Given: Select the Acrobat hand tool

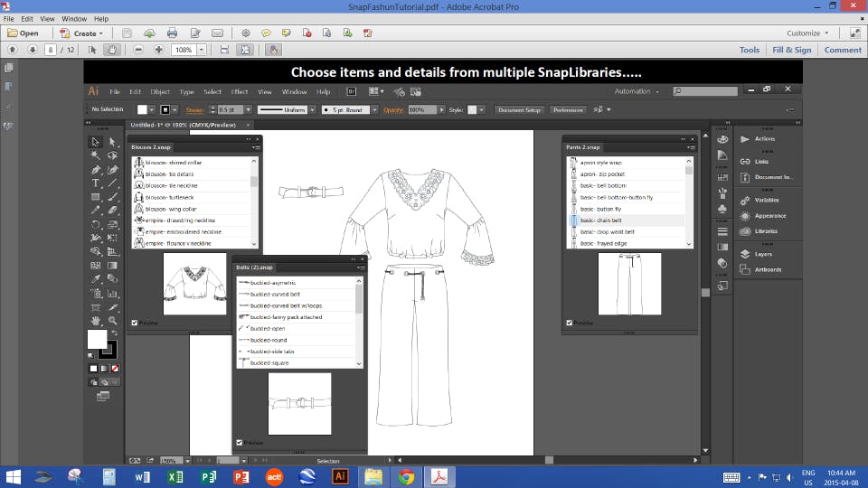Looking at the screenshot, I should coord(112,50).
